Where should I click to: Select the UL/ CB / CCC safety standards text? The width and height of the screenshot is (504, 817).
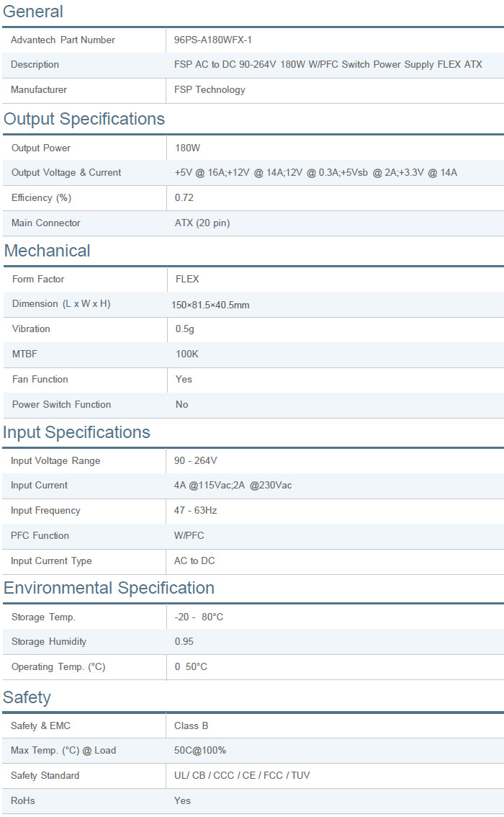[x=242, y=775]
